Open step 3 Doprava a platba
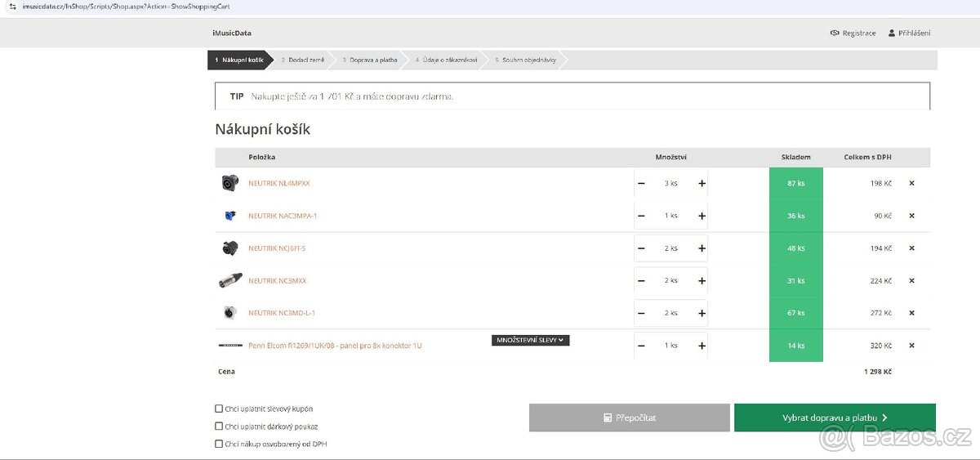The width and height of the screenshot is (980, 460). coord(369,60)
